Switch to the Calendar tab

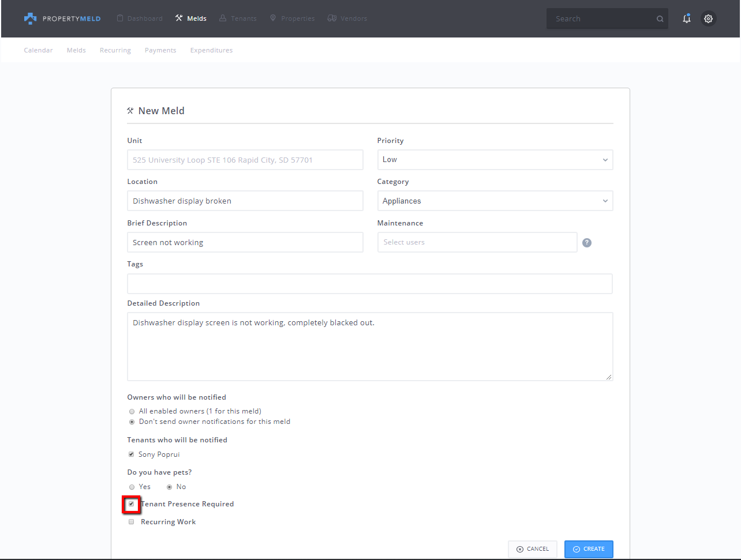[x=38, y=50]
